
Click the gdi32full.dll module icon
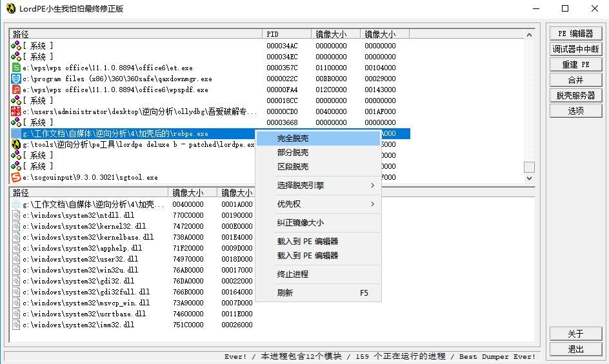click(16, 292)
